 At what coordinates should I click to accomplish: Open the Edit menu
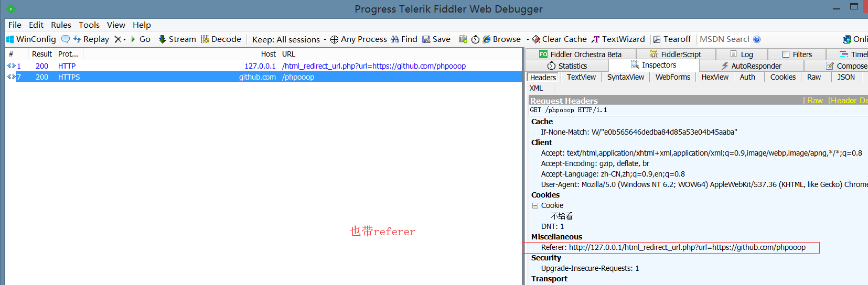click(x=36, y=25)
